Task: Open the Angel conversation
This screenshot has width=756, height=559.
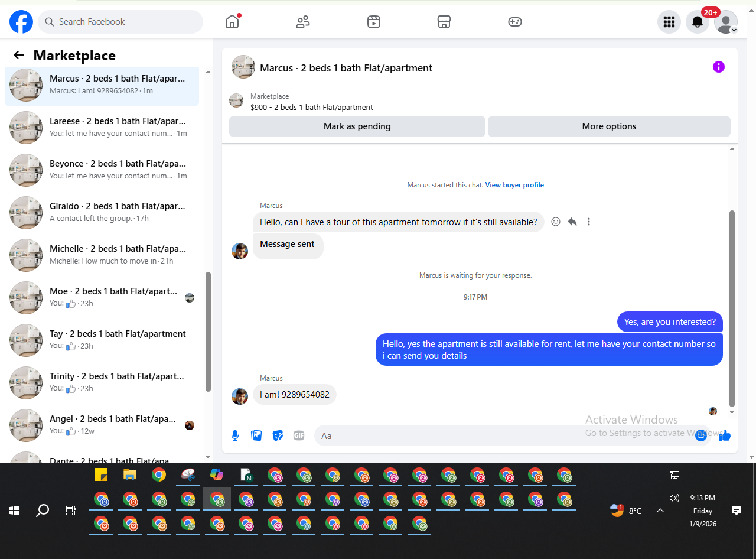Action: (102, 425)
